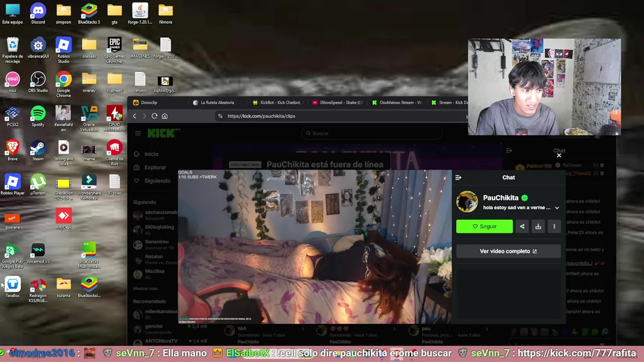Expand the clip title dropdown arrow

coord(557,208)
